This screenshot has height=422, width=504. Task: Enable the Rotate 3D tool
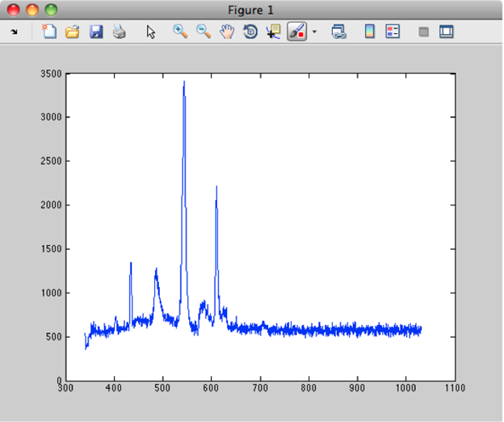[250, 32]
